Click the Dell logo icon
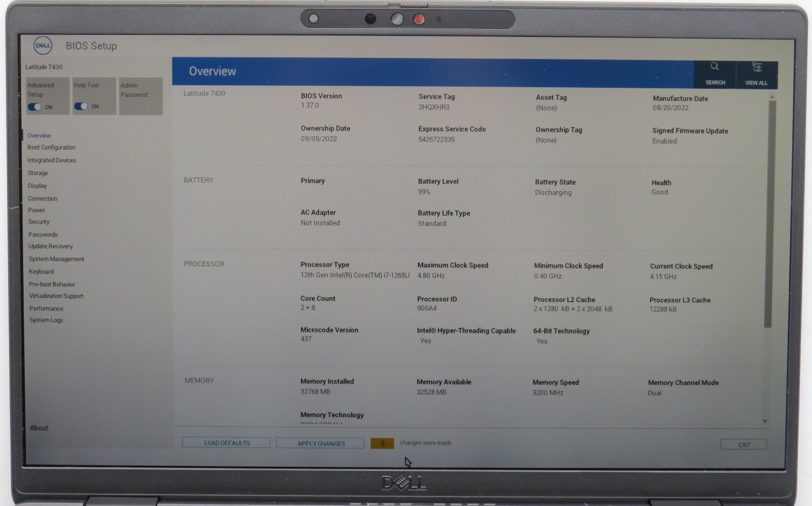The image size is (812, 506). (43, 46)
